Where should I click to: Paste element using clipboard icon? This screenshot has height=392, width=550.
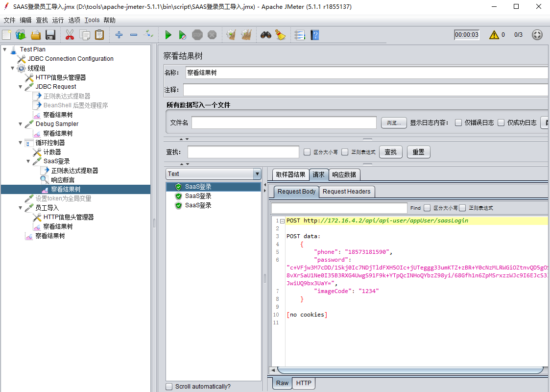click(x=99, y=35)
